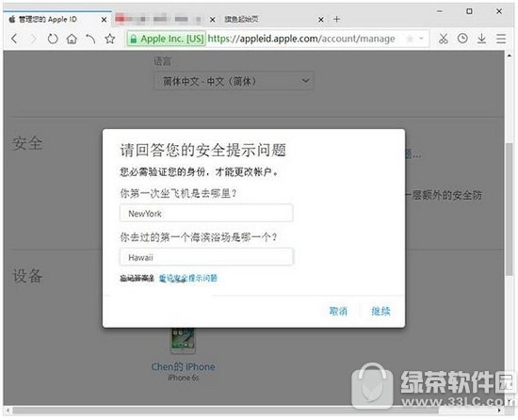Click the Apple Inc. [US] certificate badge
The width and height of the screenshot is (518, 420).
pos(166,39)
